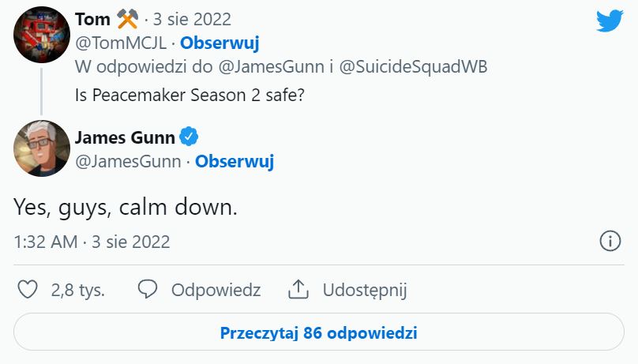The width and height of the screenshot is (638, 364).
Task: Click the 2,8 tys. likes count
Action: (x=78, y=290)
